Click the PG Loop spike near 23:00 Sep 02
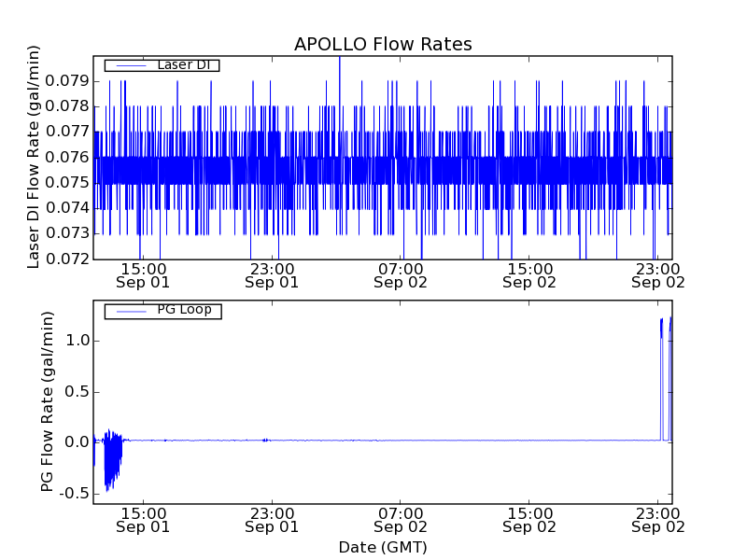Viewport: 747px width, 560px height. pyautogui.click(x=662, y=336)
